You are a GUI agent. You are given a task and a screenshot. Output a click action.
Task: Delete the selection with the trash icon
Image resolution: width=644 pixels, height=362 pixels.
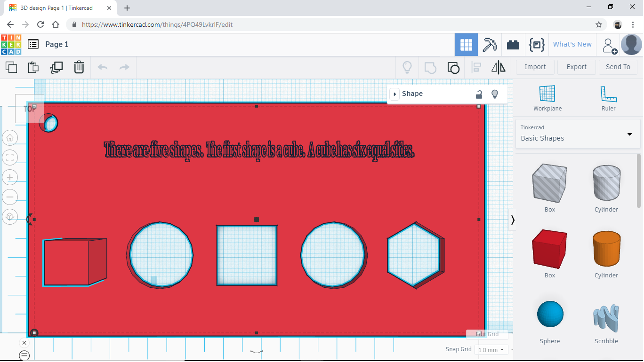pyautogui.click(x=79, y=67)
